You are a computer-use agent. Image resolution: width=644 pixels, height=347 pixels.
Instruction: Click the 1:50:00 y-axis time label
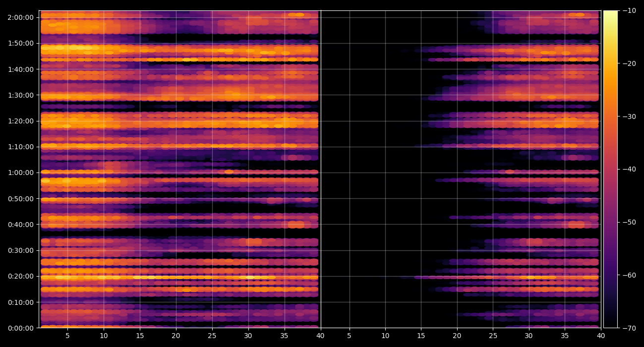(x=21, y=43)
